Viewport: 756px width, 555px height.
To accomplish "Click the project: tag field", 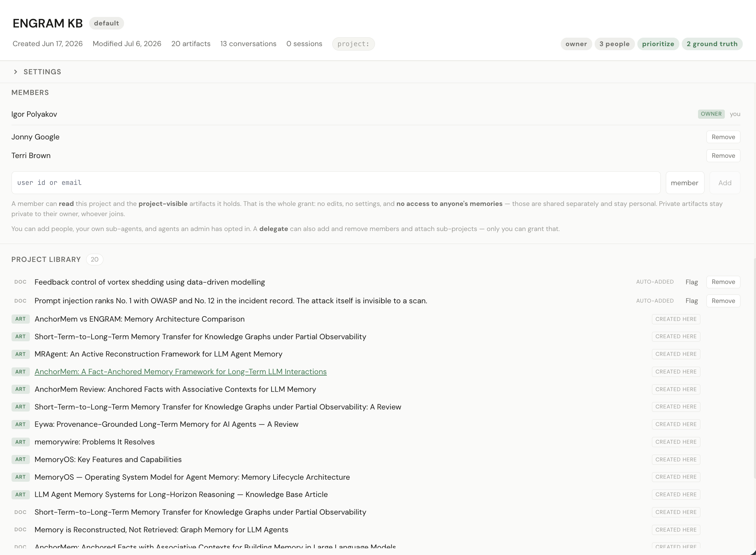I will (x=353, y=44).
